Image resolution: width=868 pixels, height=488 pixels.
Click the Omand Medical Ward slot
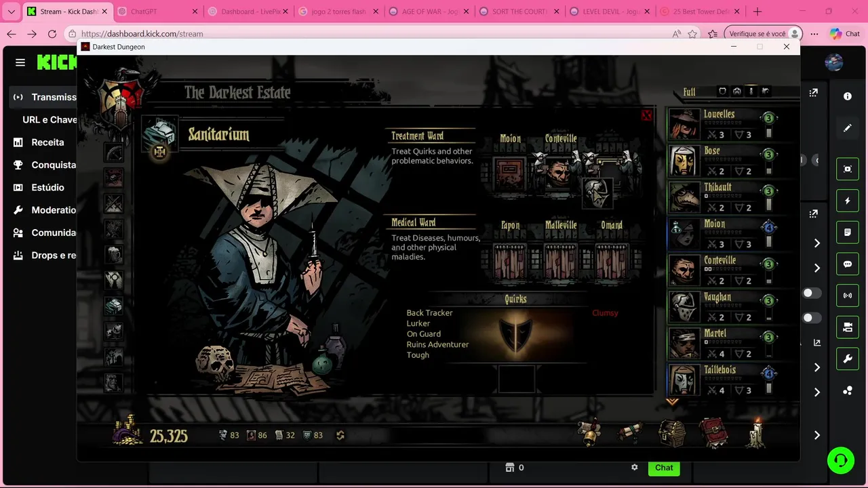point(612,262)
